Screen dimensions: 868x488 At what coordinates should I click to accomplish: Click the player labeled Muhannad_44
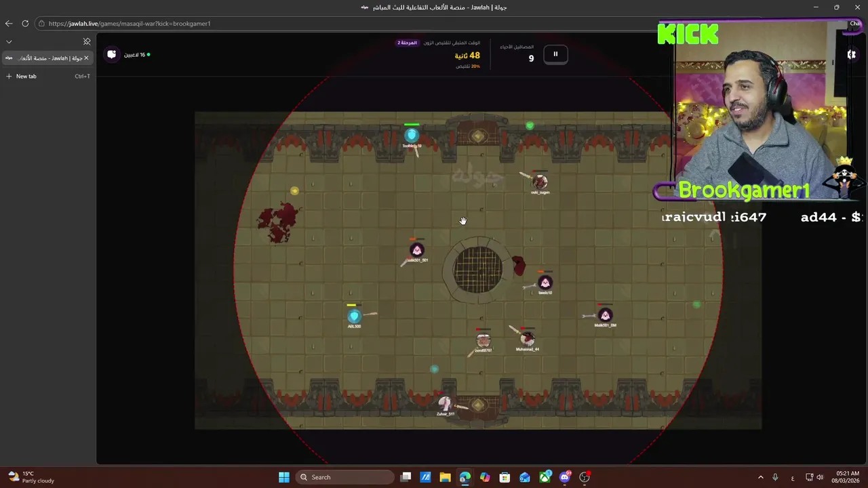[x=527, y=339]
